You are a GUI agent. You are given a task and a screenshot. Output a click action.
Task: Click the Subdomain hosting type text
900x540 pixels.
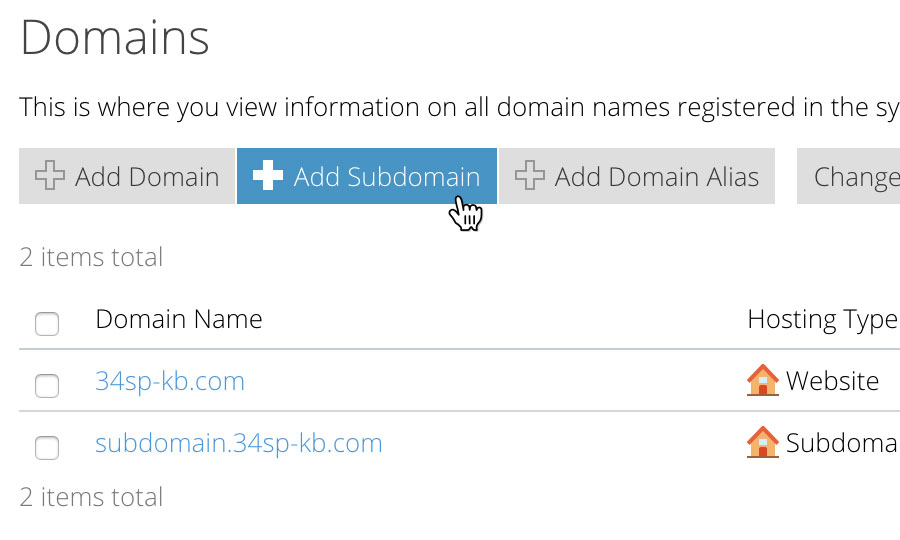click(x=843, y=443)
